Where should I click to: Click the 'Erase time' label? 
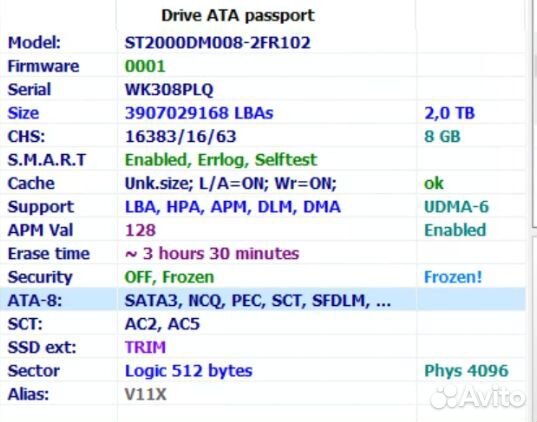(49, 254)
